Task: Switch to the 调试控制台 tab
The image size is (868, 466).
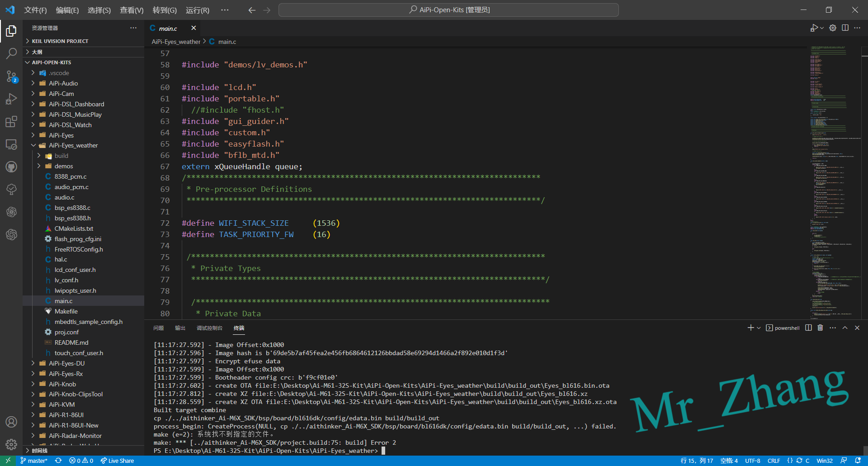Action: click(x=209, y=328)
